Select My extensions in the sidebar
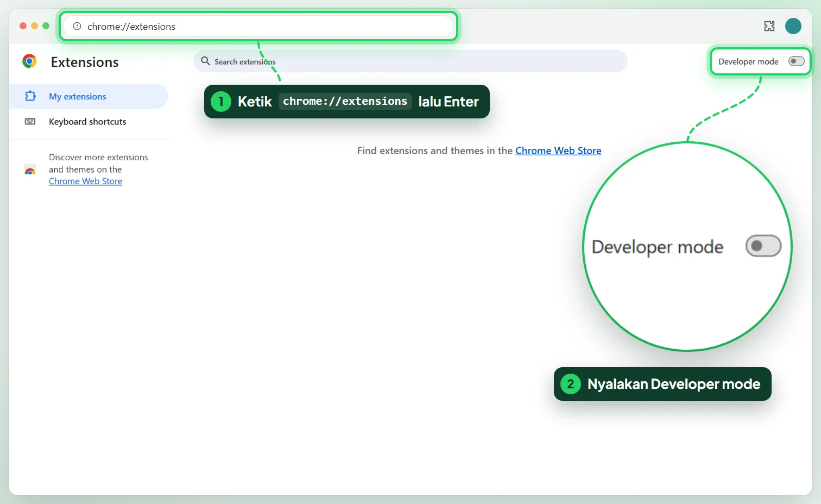821x504 pixels. pos(89,96)
